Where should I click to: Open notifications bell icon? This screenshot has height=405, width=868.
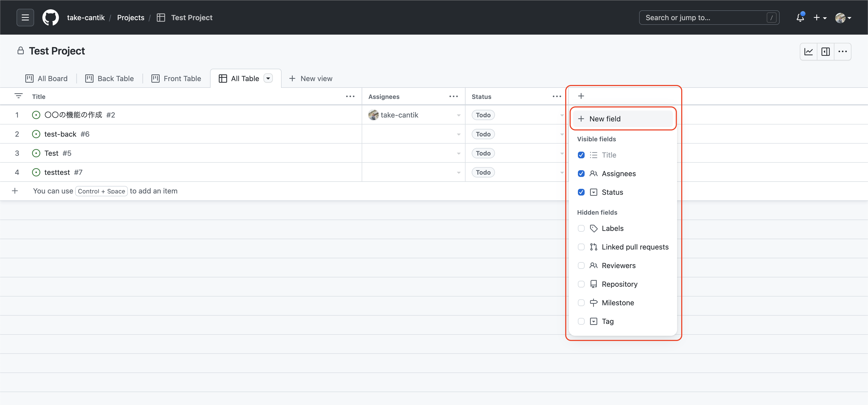click(x=800, y=18)
